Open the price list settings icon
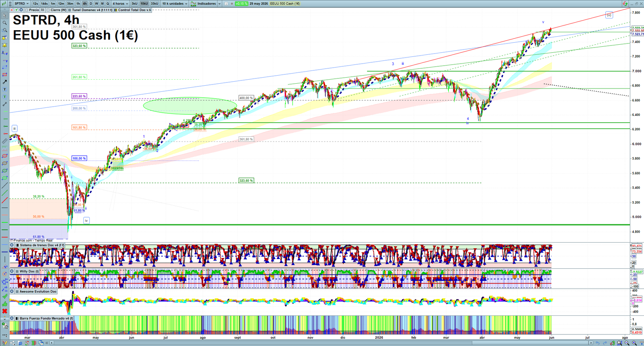 click(42, 10)
